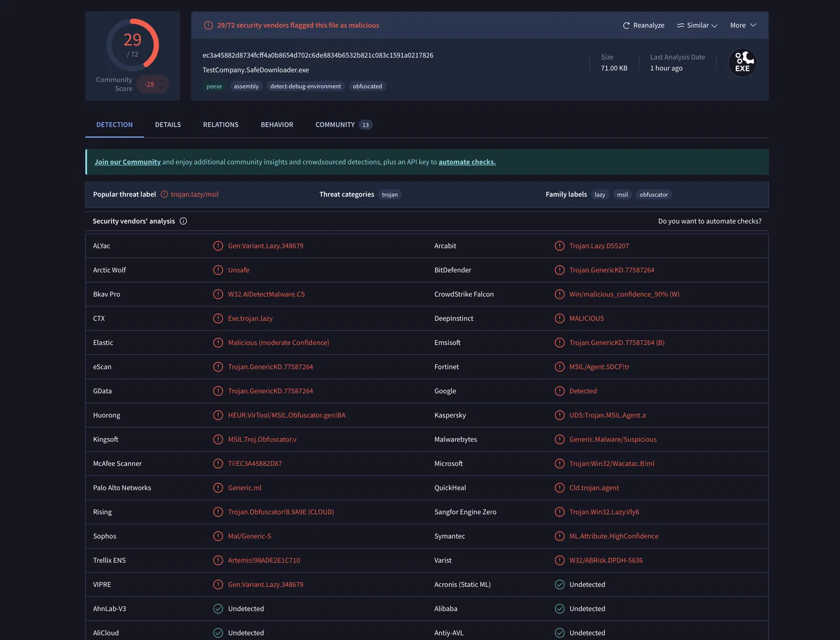The height and width of the screenshot is (640, 840).
Task: Click the alert icon for DeepInstinct result
Action: [x=559, y=319]
